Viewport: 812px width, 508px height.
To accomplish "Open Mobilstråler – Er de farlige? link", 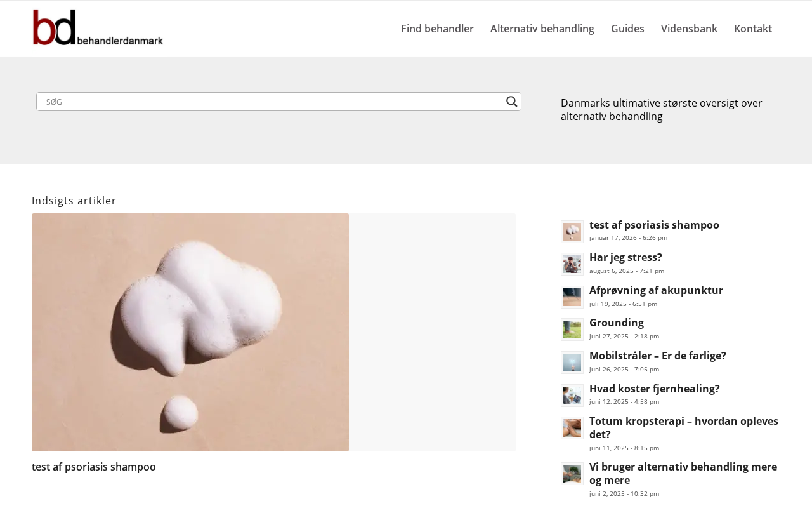I will click(657, 356).
